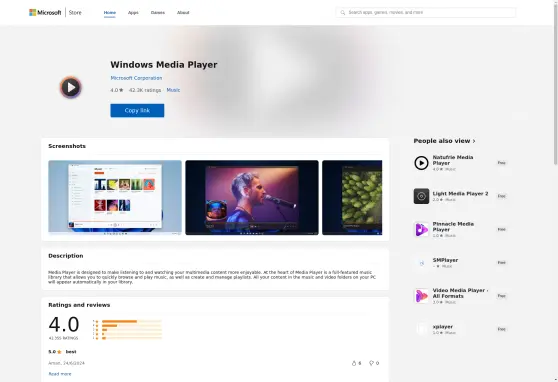Open Pinnacle Media Player icon
The width and height of the screenshot is (558, 382).
[421, 230]
